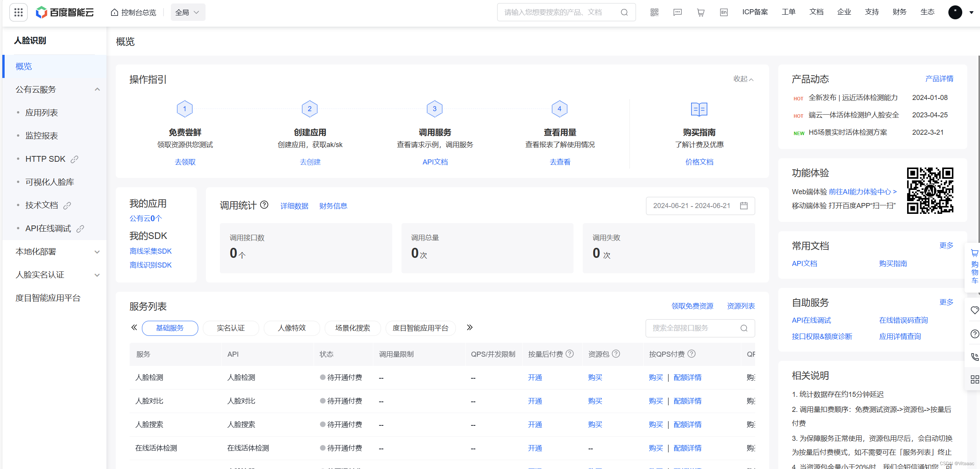The height and width of the screenshot is (469, 980).
Task: Open 可视化人脸库 in the sidebar
Action: (x=50, y=182)
